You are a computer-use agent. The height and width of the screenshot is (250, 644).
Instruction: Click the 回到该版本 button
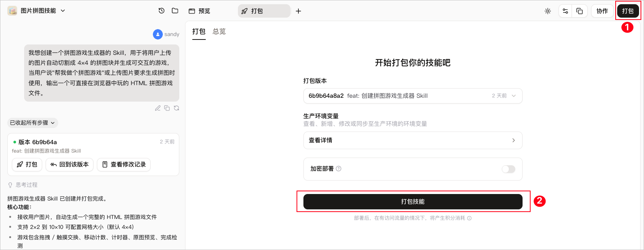pyautogui.click(x=69, y=164)
